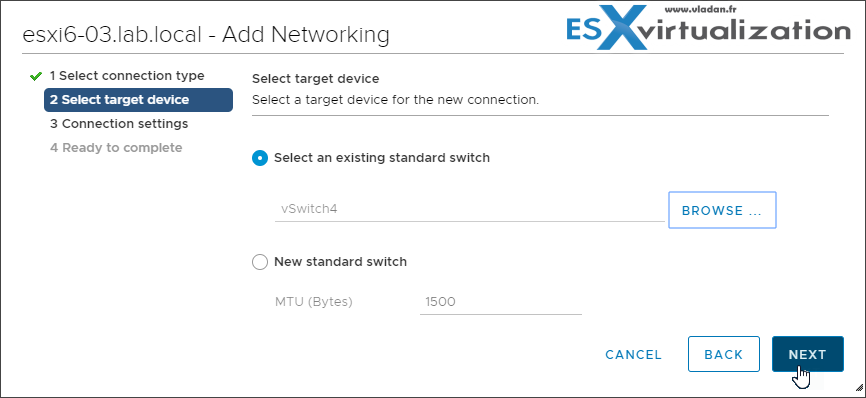This screenshot has height=398, width=866.
Task: Open step 2 Select target device
Action: point(138,100)
